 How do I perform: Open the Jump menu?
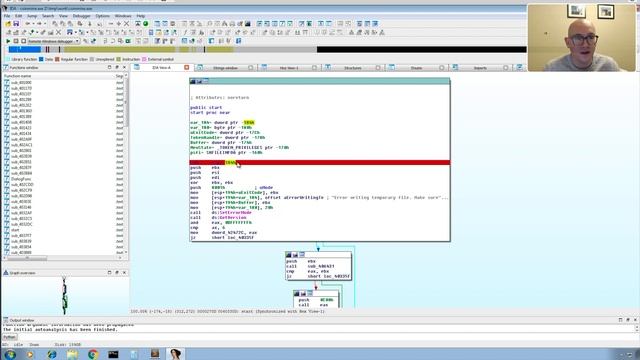[32, 16]
